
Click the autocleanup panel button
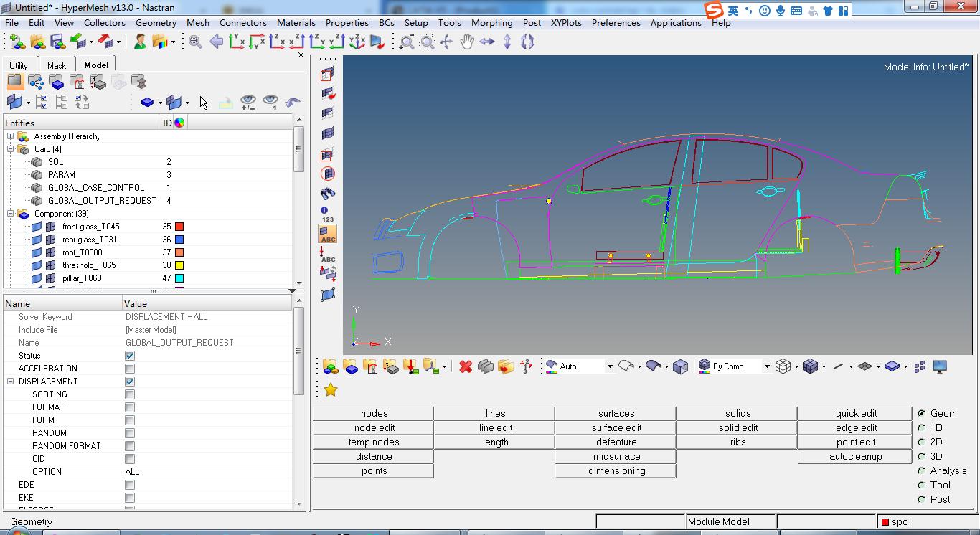click(x=856, y=456)
